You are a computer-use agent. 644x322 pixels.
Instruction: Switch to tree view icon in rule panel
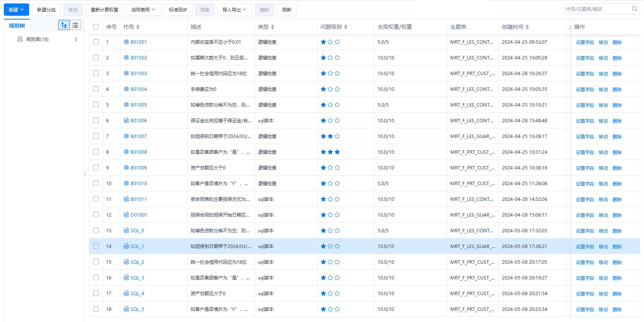(x=64, y=25)
